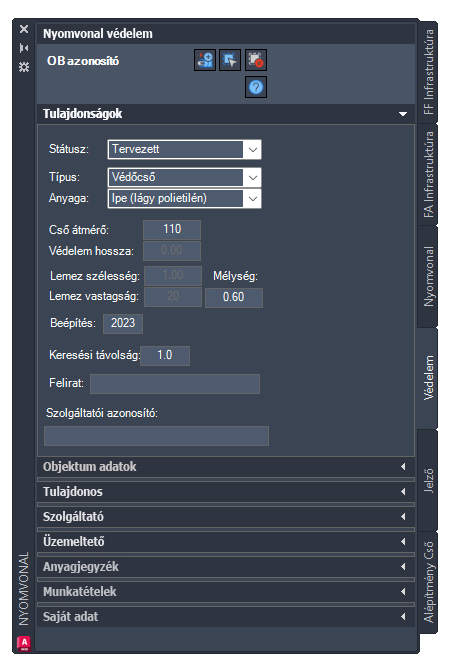Click the palette auto-hide icon

tap(24, 48)
